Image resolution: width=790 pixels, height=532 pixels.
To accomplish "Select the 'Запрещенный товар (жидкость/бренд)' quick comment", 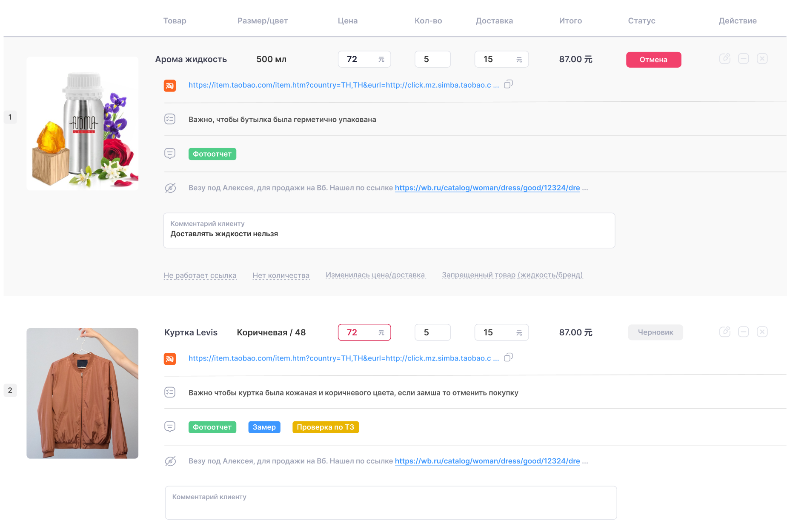I will (512, 275).
